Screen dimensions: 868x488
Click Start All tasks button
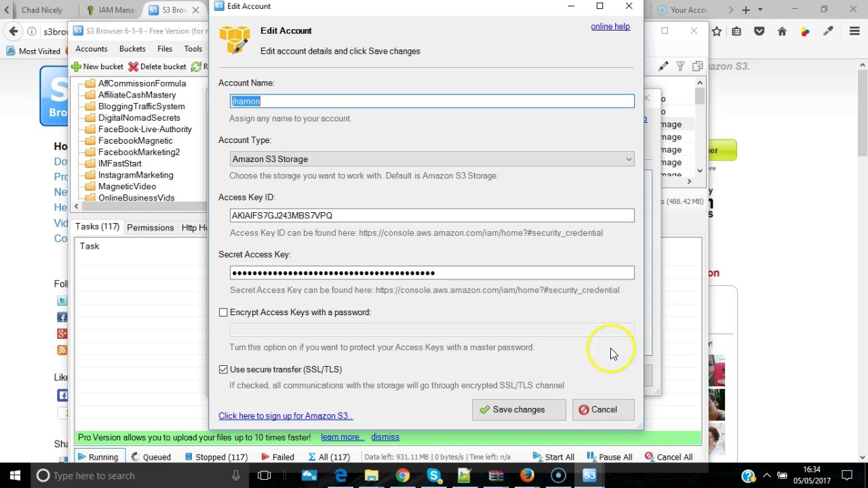coord(554,457)
